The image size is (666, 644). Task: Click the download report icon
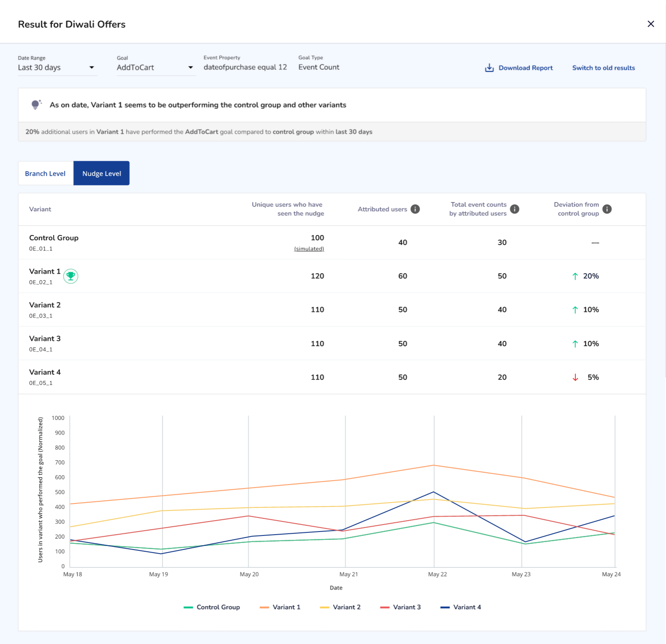pyautogui.click(x=489, y=68)
